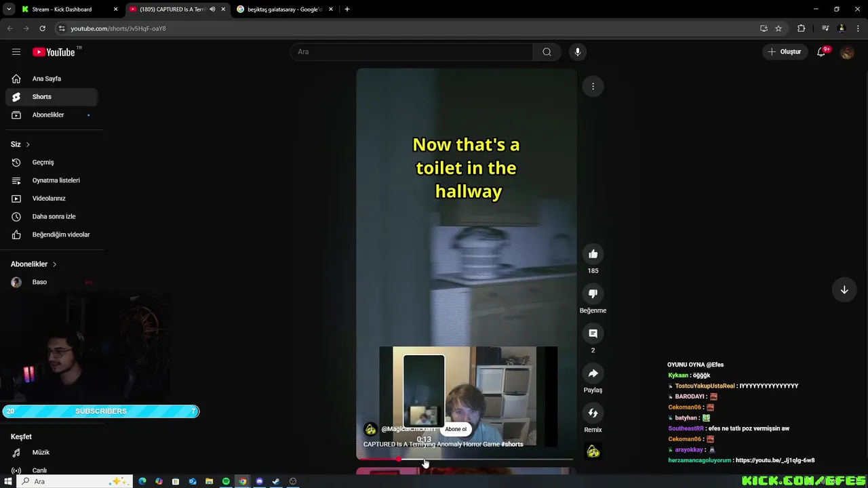This screenshot has height=488, width=868.
Task: Open File Explorer from taskbar
Action: [x=209, y=481]
